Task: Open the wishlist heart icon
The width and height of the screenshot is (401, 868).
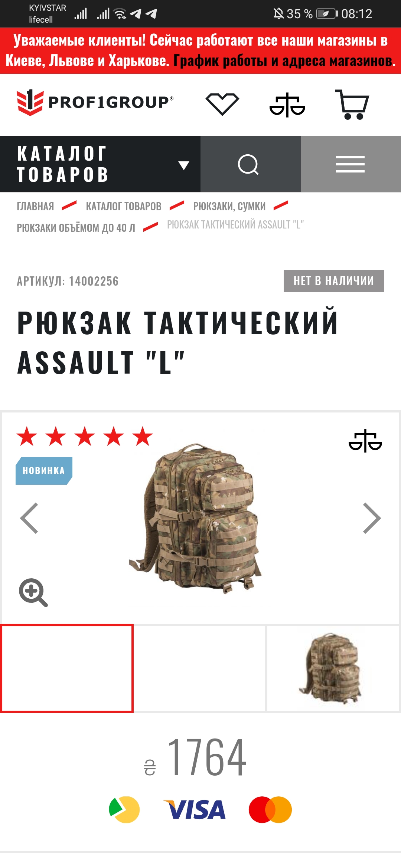Action: [x=222, y=104]
